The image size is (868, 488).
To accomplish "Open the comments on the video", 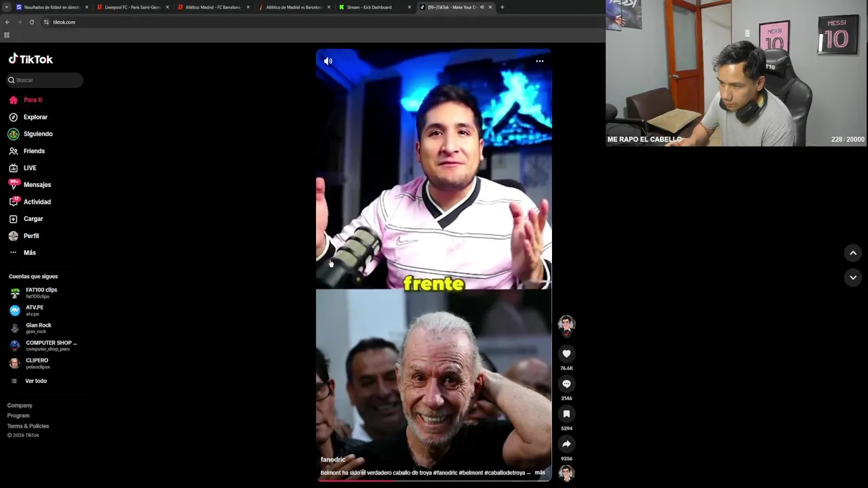I will pos(566,384).
